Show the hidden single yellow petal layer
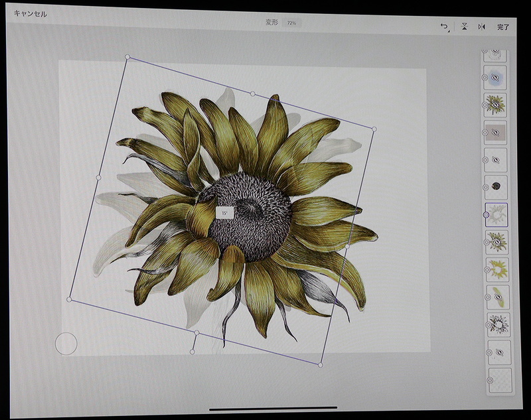This screenshot has height=420, width=531. coord(498,297)
